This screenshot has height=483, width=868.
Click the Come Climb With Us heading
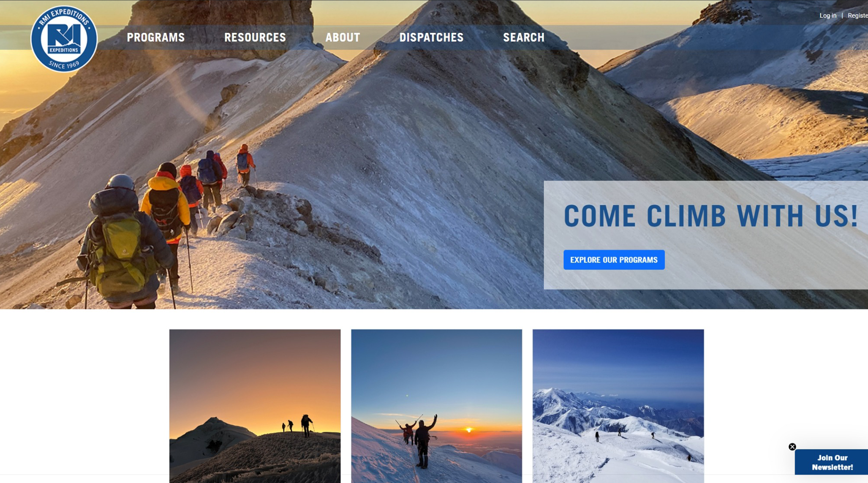(710, 216)
